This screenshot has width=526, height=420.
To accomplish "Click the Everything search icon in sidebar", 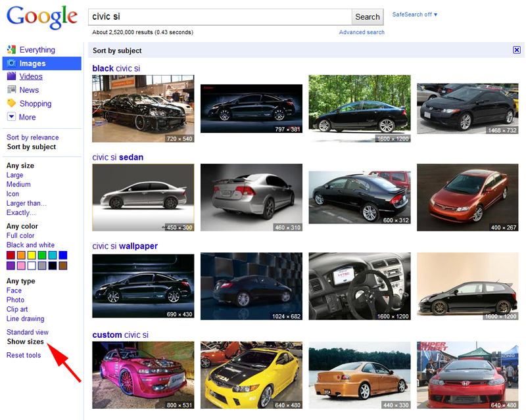I will coord(11,50).
